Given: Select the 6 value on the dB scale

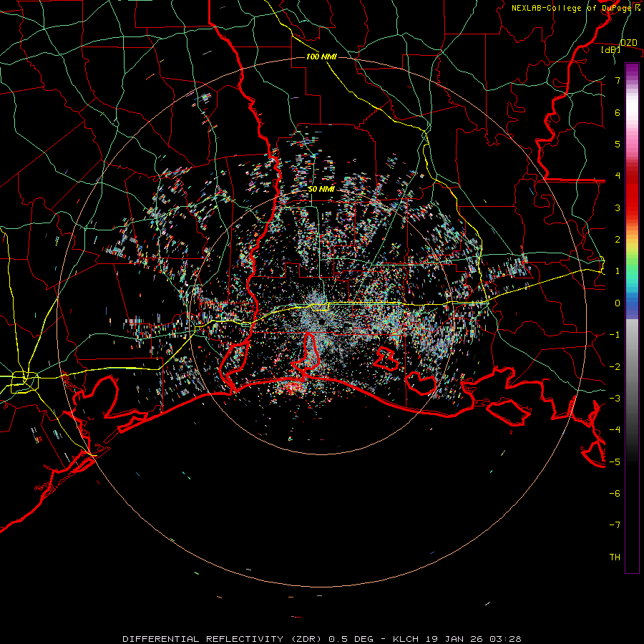Looking at the screenshot, I should (618, 112).
